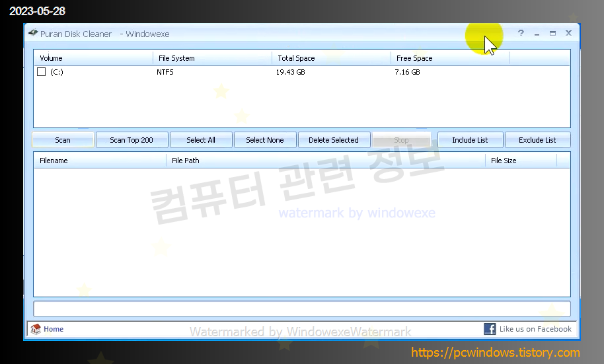Minimize the Puran Disk Cleaner window
Image resolution: width=604 pixels, height=364 pixels.
tap(537, 34)
